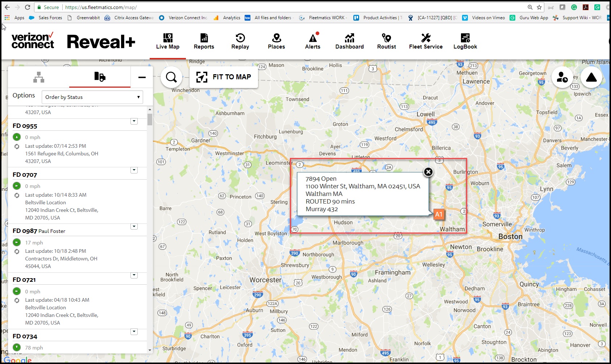Select vehicle FD 0987 Paul Foster
This screenshot has width=611, height=364.
point(39,231)
